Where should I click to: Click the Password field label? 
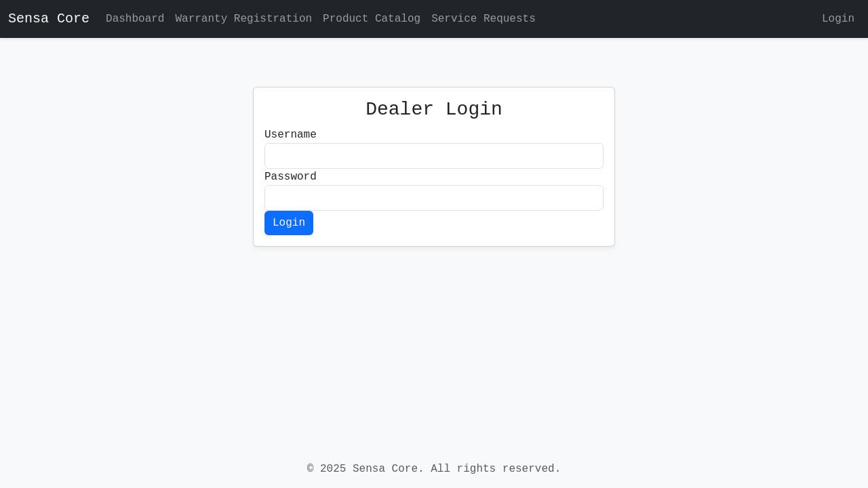[290, 177]
